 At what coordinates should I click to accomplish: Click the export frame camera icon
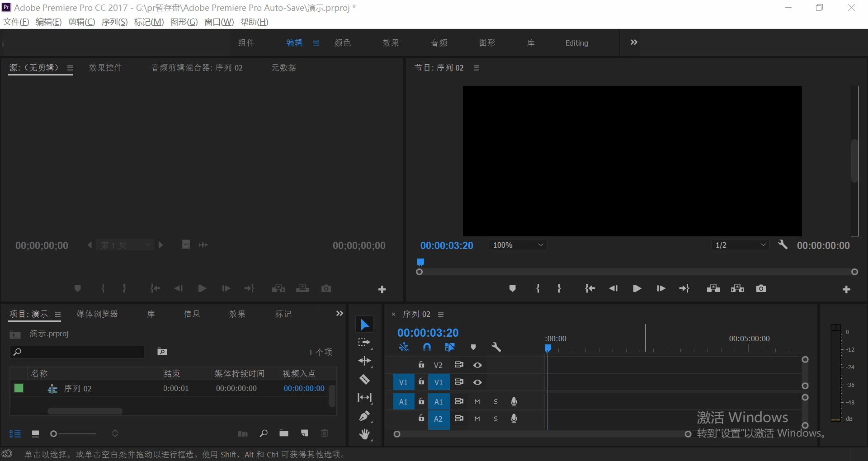pyautogui.click(x=761, y=288)
